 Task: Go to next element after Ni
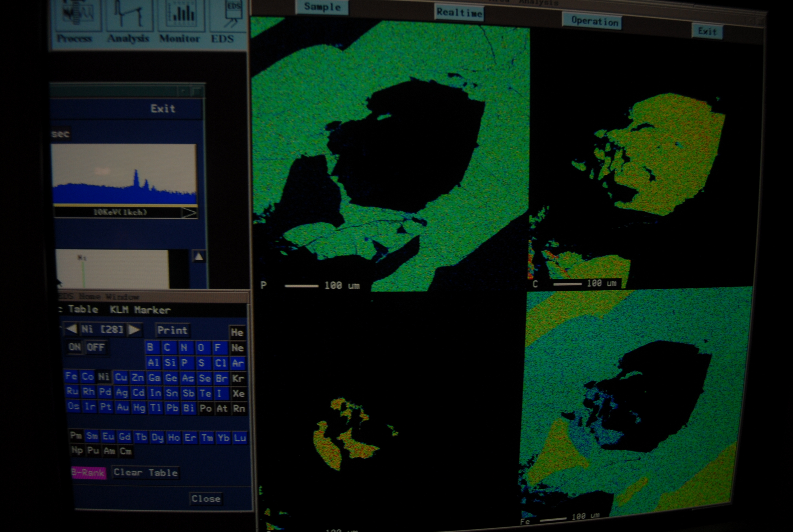coord(134,329)
